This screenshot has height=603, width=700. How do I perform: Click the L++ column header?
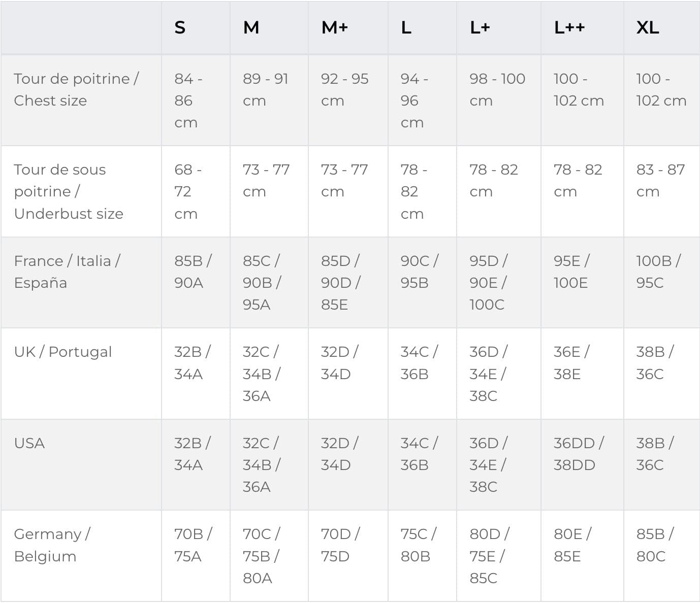click(569, 27)
